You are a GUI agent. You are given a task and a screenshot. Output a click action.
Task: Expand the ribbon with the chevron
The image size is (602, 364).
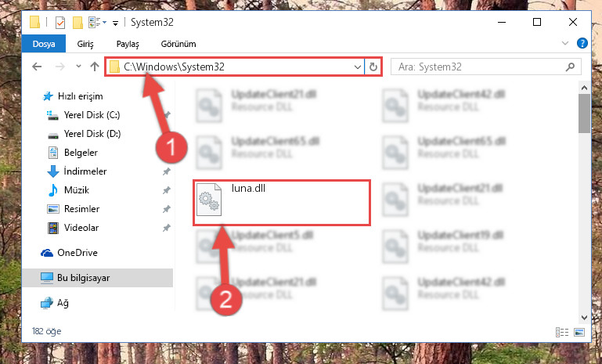coord(565,43)
